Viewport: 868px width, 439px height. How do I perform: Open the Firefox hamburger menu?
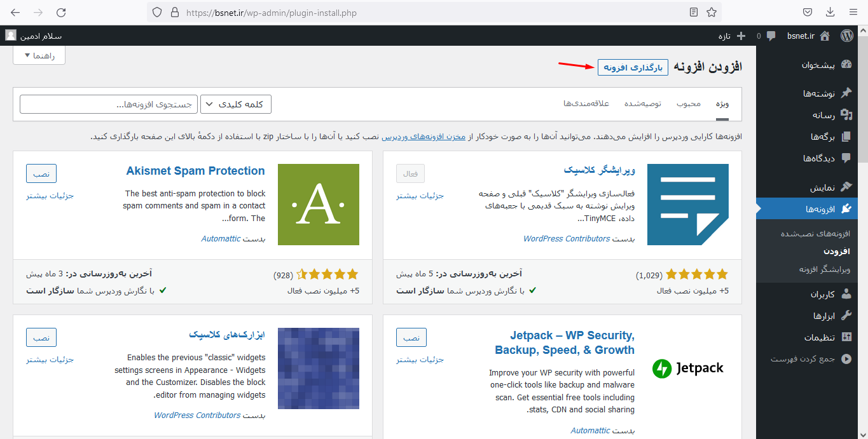[x=853, y=12]
